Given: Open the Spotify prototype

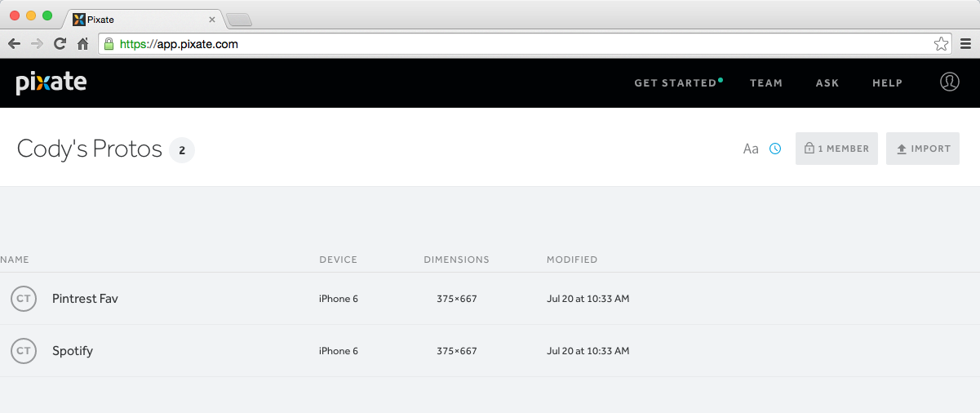Looking at the screenshot, I should pyautogui.click(x=73, y=351).
